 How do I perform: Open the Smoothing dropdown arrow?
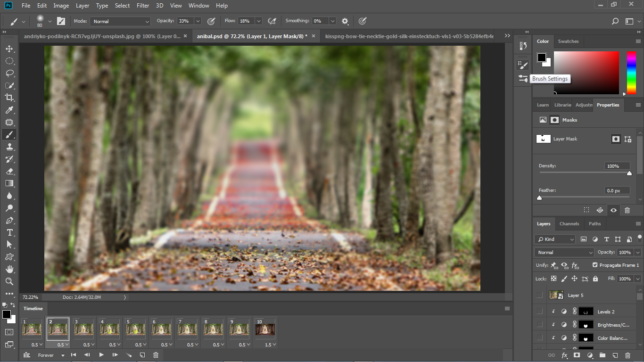click(332, 21)
